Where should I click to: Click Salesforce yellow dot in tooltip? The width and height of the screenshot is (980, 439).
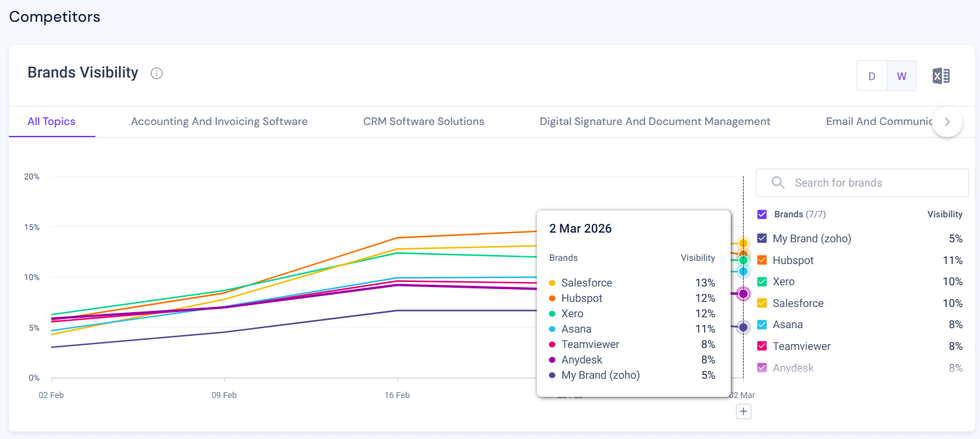pos(552,283)
